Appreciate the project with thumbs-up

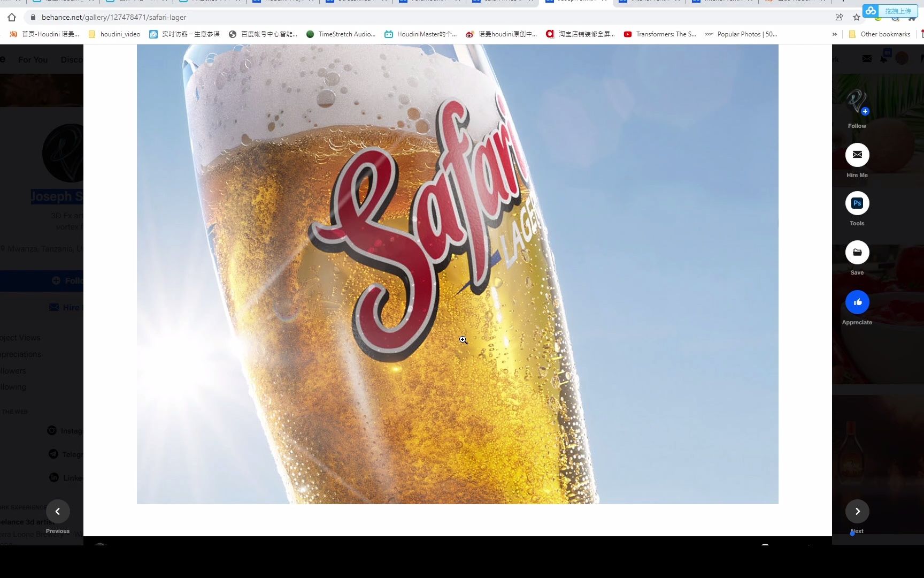pos(857,302)
